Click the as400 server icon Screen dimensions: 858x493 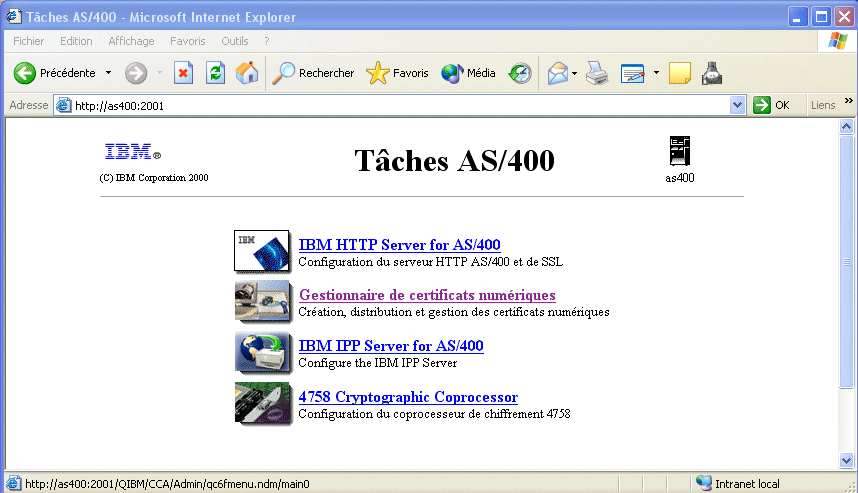point(680,150)
